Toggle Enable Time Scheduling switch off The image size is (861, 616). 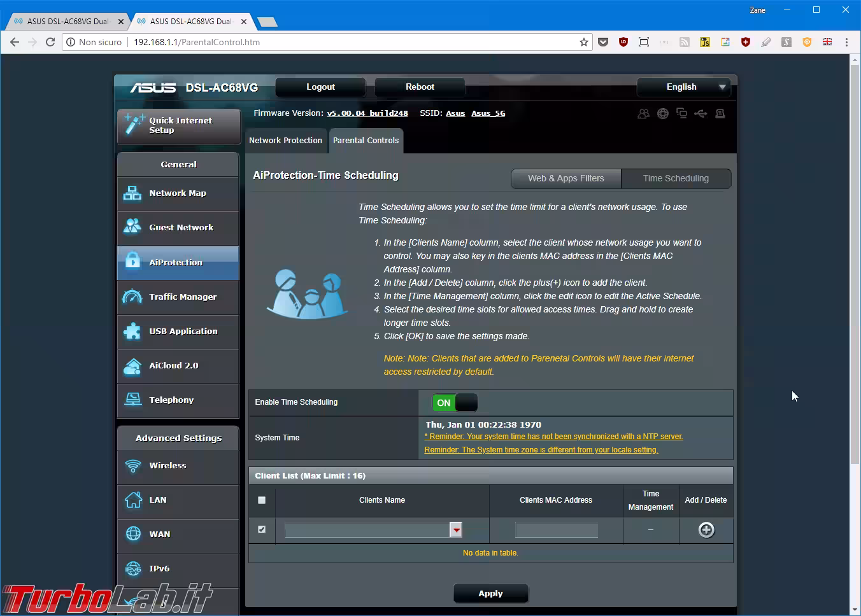[x=455, y=403]
